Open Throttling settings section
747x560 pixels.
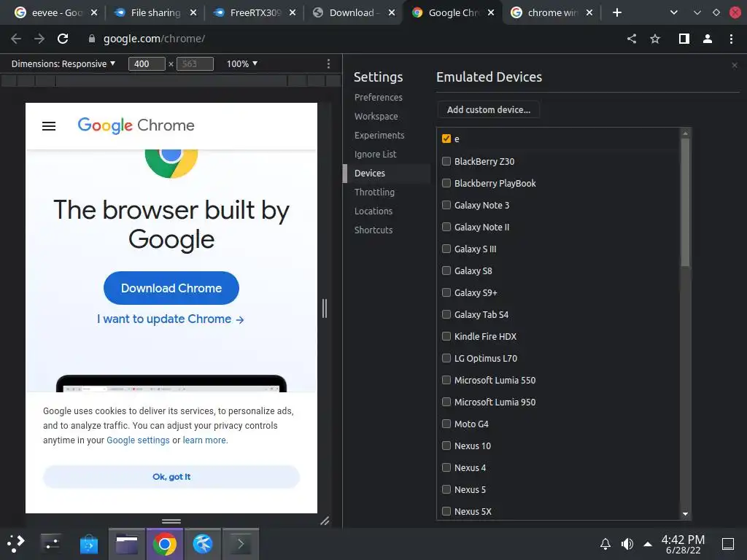point(374,192)
